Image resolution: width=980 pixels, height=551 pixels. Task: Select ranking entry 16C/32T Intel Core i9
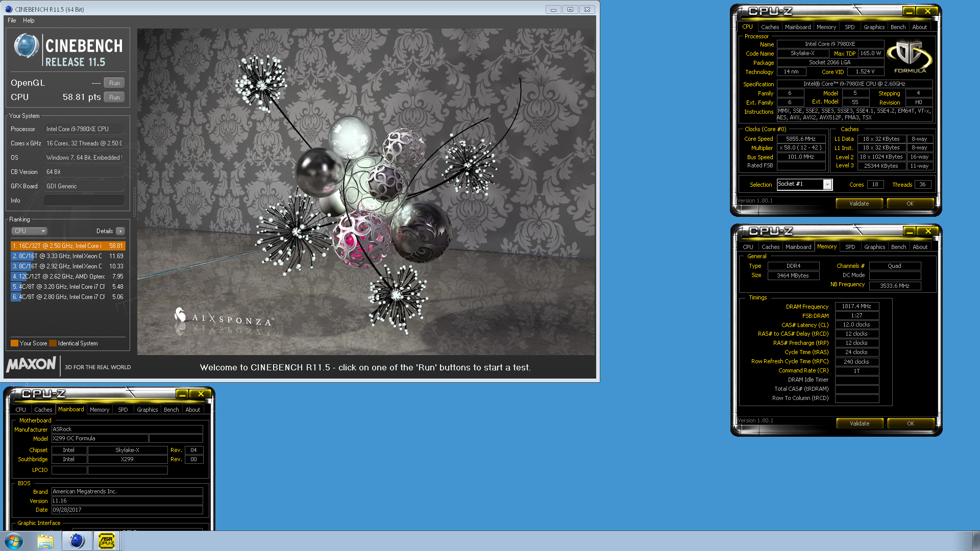click(68, 246)
